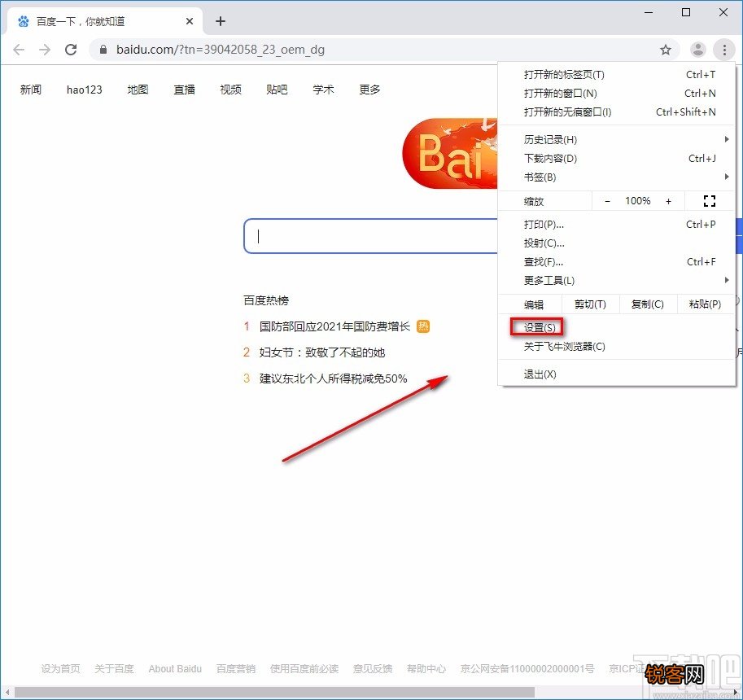The image size is (743, 700).
Task: Choose 查找(F)... in the menu
Action: point(617,261)
